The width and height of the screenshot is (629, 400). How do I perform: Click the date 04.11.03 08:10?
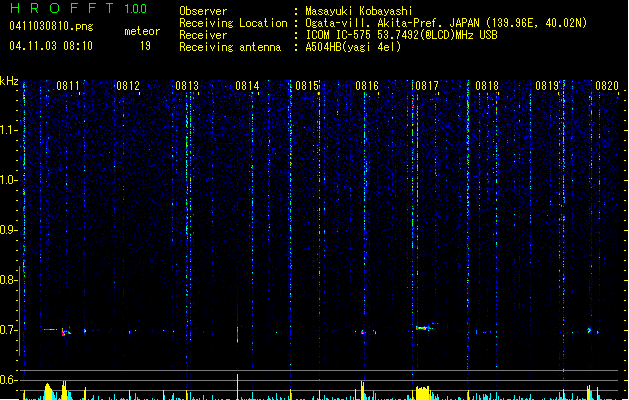(x=51, y=46)
